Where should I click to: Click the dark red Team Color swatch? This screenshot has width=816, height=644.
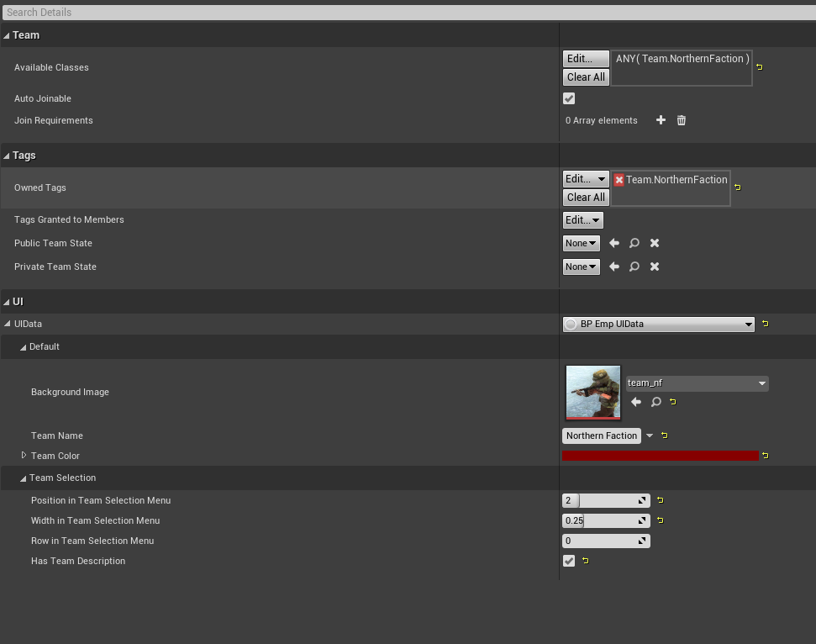[660, 456]
